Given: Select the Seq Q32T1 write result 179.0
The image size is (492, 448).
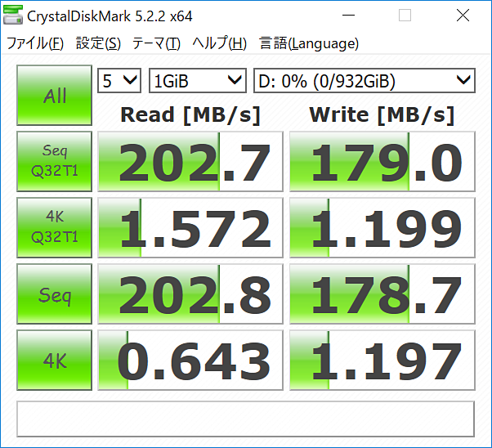Looking at the screenshot, I should click(x=382, y=161).
